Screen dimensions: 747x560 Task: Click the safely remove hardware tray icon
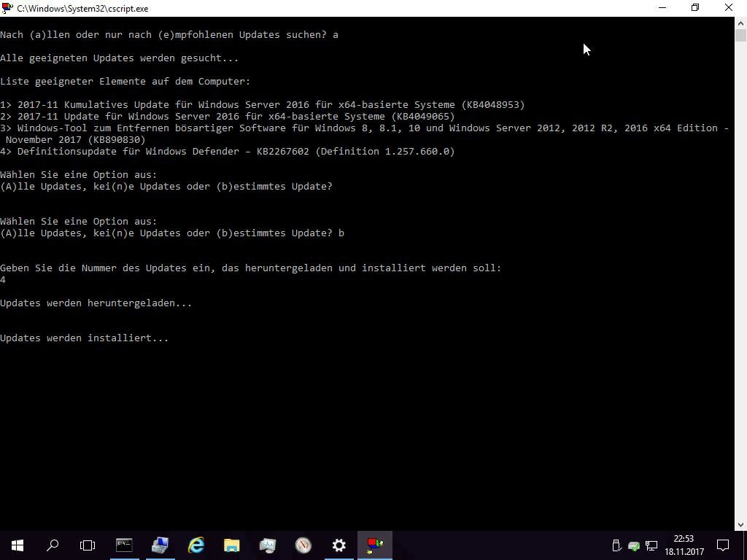616,545
